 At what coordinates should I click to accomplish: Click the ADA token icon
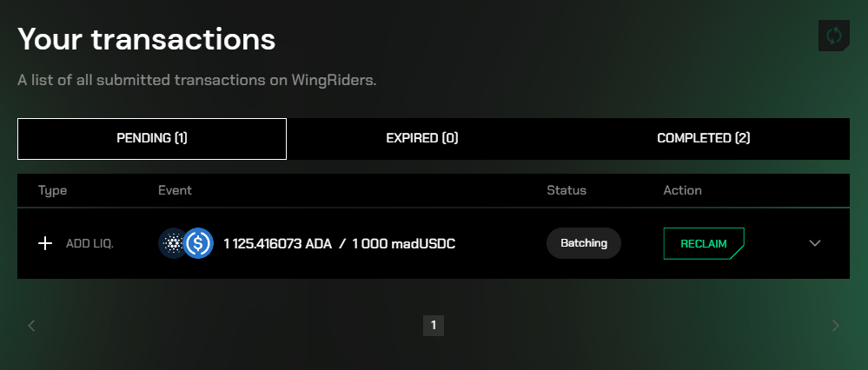point(172,243)
